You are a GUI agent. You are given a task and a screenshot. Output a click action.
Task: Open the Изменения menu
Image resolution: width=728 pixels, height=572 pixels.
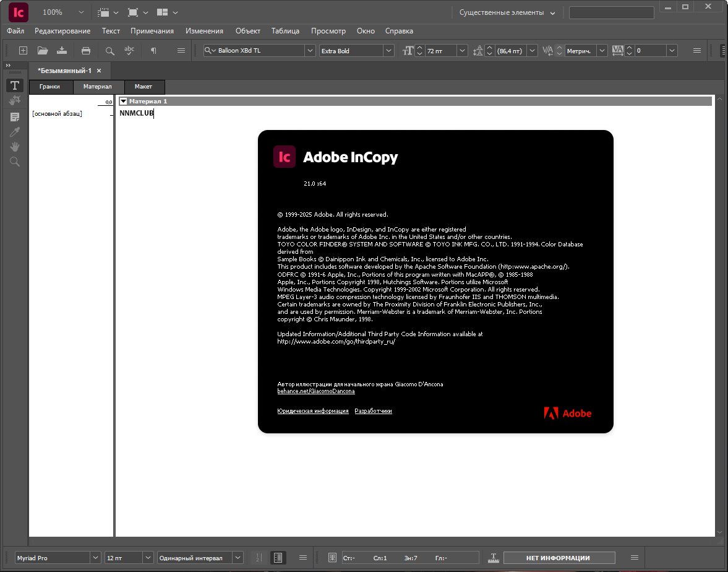(x=204, y=31)
